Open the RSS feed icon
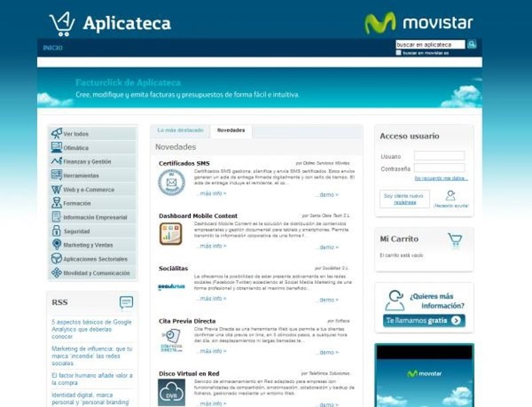This screenshot has height=407, width=532. click(126, 303)
